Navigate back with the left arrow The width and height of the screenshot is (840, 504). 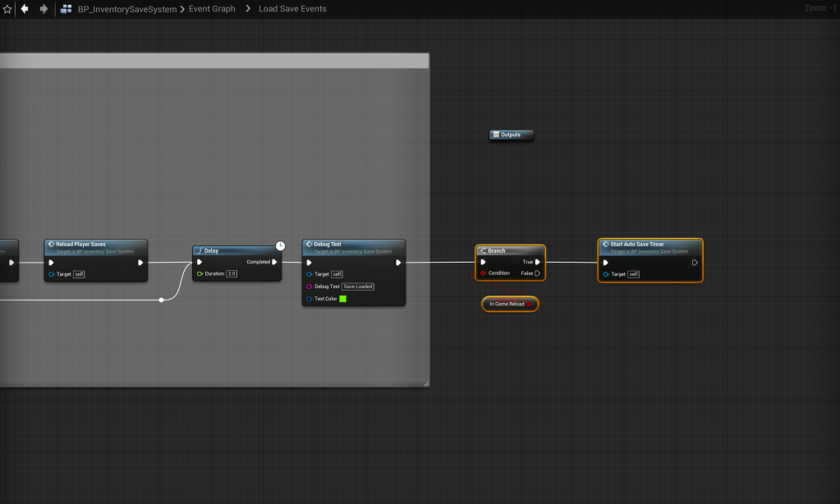[25, 9]
